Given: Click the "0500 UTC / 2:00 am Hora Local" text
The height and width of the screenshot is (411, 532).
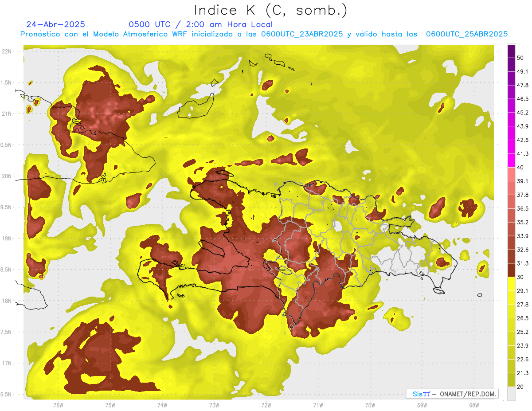Looking at the screenshot, I should [x=200, y=24].
